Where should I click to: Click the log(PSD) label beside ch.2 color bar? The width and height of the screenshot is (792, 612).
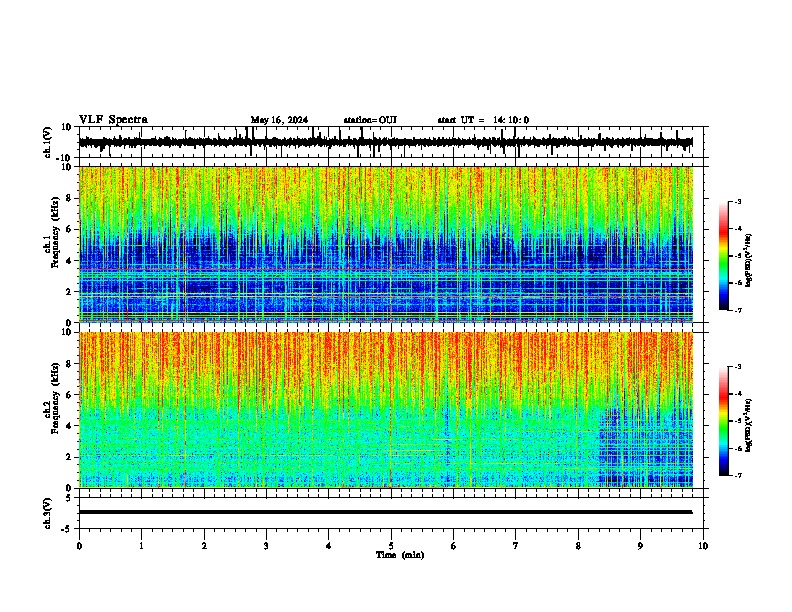click(749, 425)
